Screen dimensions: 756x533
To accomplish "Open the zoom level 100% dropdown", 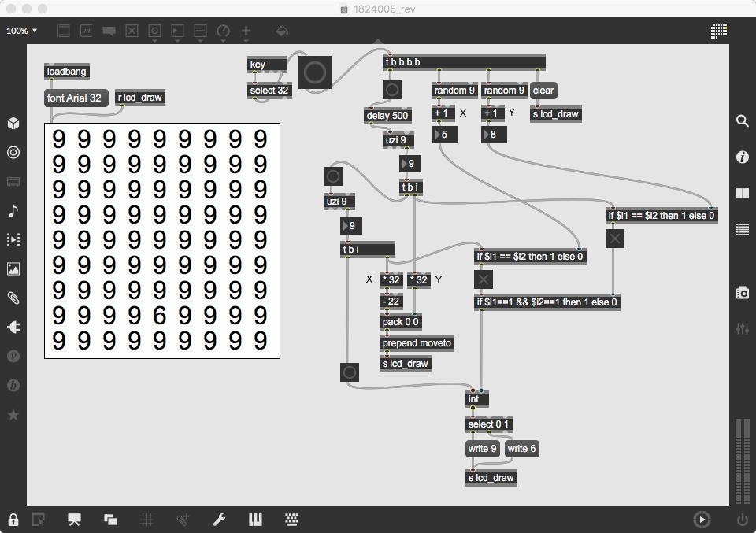I will (21, 31).
